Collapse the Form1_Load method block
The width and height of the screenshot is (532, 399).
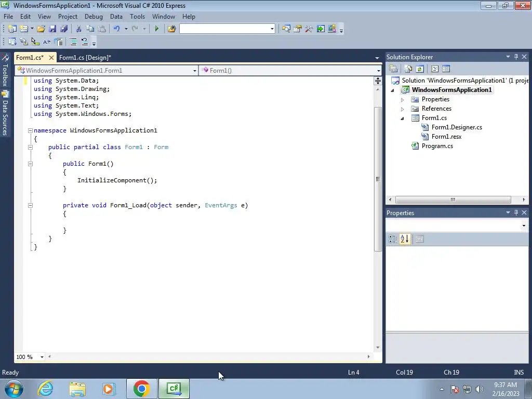[30, 205]
